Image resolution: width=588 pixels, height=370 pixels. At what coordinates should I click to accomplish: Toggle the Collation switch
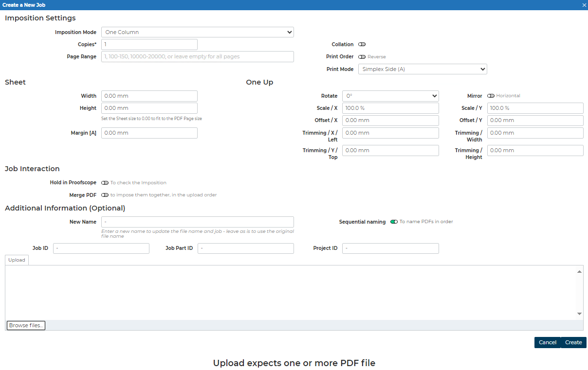(362, 44)
